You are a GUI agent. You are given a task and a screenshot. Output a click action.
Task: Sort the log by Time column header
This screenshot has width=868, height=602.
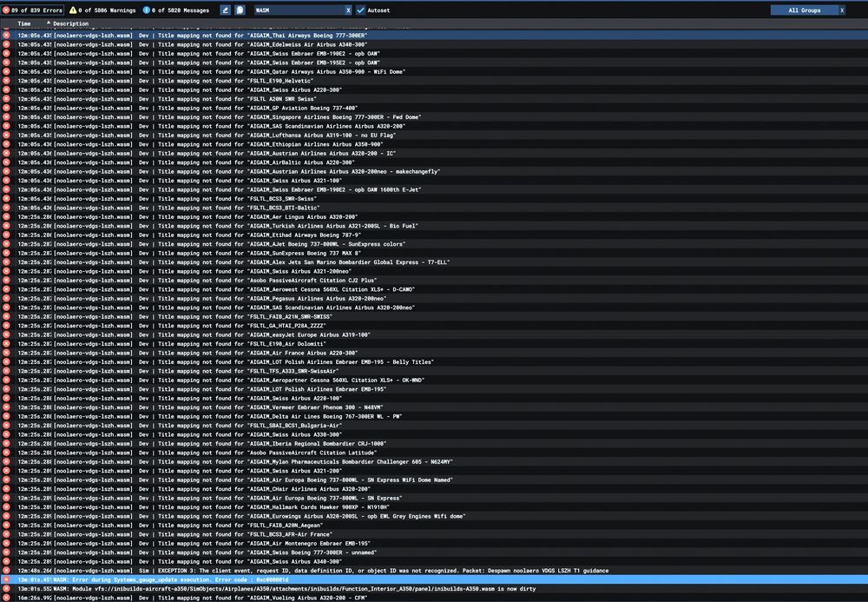pos(24,23)
